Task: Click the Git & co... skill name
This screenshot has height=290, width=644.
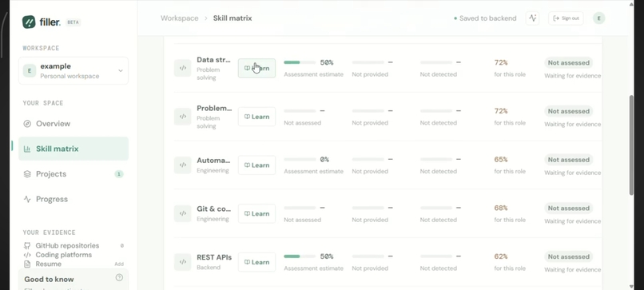Action: (213, 209)
